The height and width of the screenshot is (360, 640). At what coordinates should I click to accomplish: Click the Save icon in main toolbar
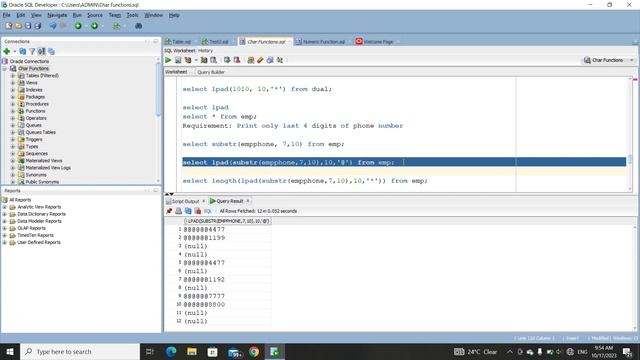tap(28, 26)
